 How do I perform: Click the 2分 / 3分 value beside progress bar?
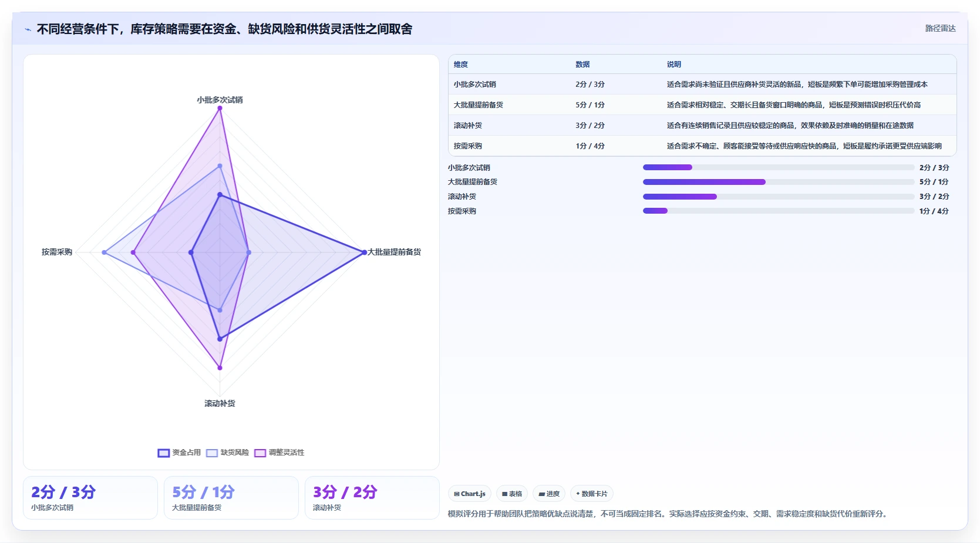coord(934,168)
